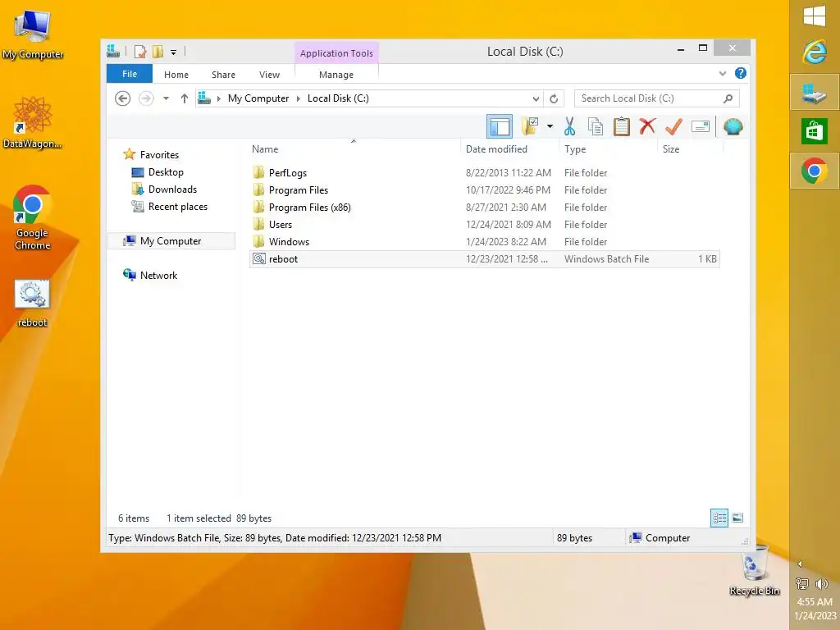This screenshot has height=630, width=840.
Task: Click the volume speaker tray icon
Action: point(822,583)
